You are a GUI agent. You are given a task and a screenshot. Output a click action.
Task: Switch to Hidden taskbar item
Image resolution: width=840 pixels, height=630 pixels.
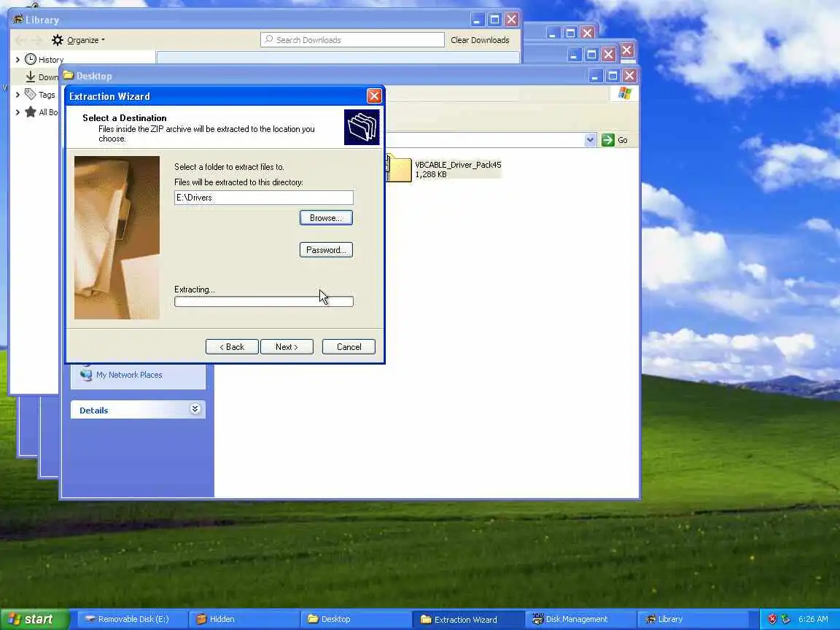coord(244,619)
